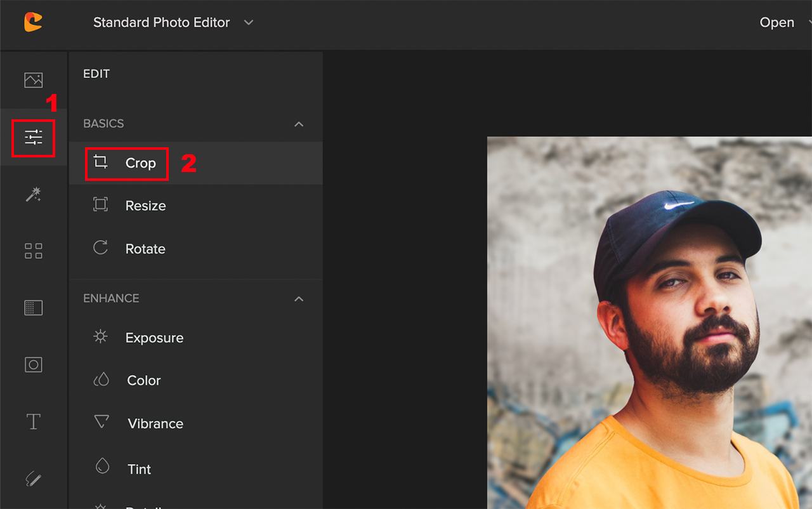
Task: Open the Draw tool icon
Action: click(x=33, y=478)
